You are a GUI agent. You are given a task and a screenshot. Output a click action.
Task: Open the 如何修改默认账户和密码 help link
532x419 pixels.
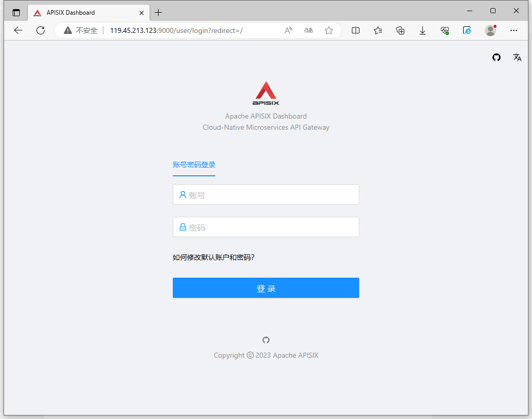point(213,257)
